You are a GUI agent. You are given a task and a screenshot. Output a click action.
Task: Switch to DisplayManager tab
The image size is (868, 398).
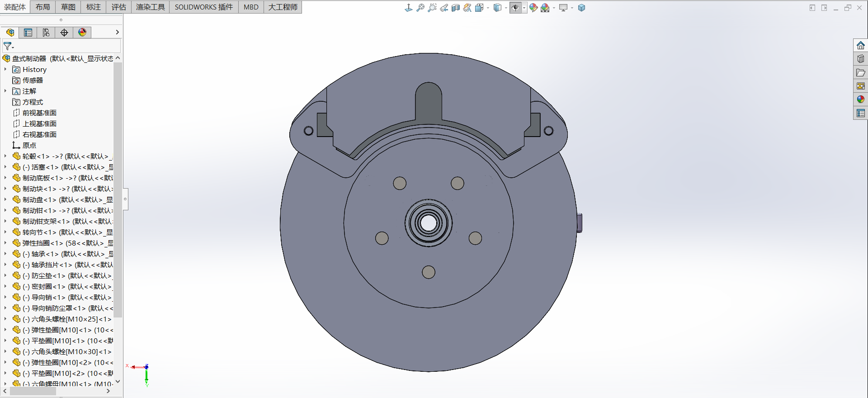82,33
